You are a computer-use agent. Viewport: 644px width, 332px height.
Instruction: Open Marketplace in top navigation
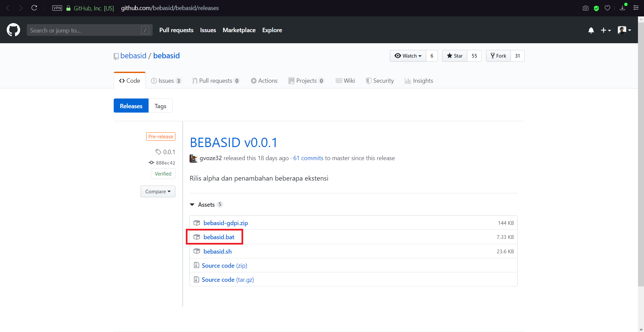[x=239, y=30]
